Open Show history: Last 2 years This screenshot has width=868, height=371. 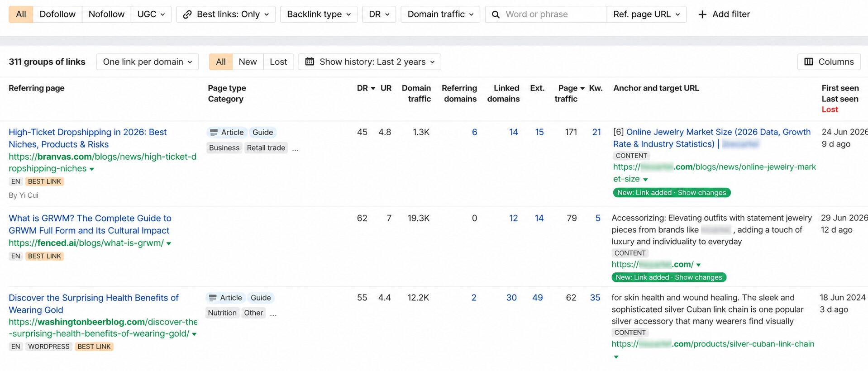pyautogui.click(x=370, y=62)
